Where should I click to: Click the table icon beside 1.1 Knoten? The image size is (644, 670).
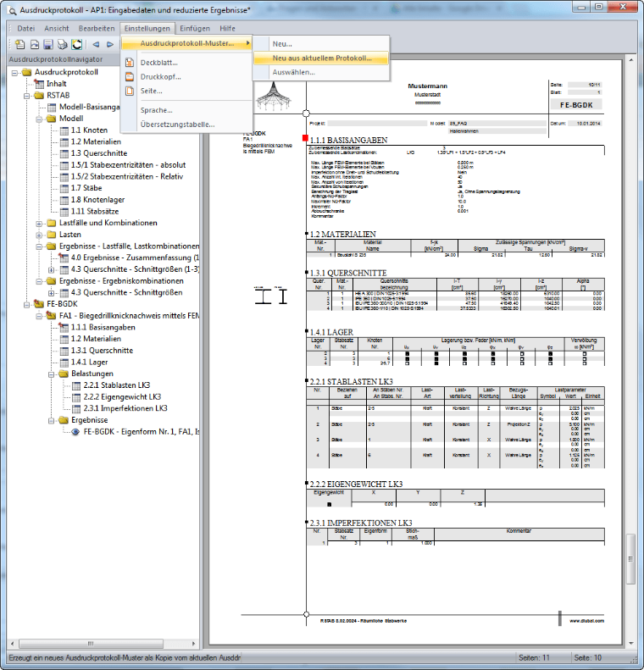[x=64, y=130]
